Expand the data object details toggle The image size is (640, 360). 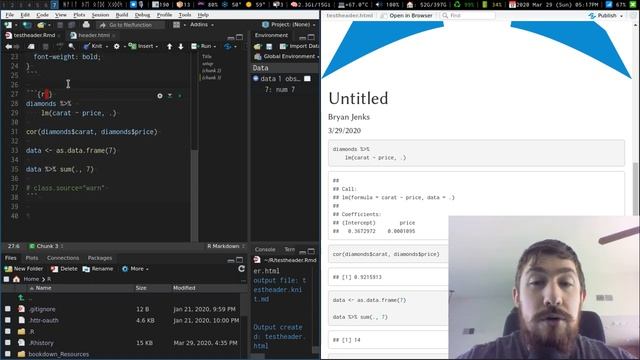(256, 78)
